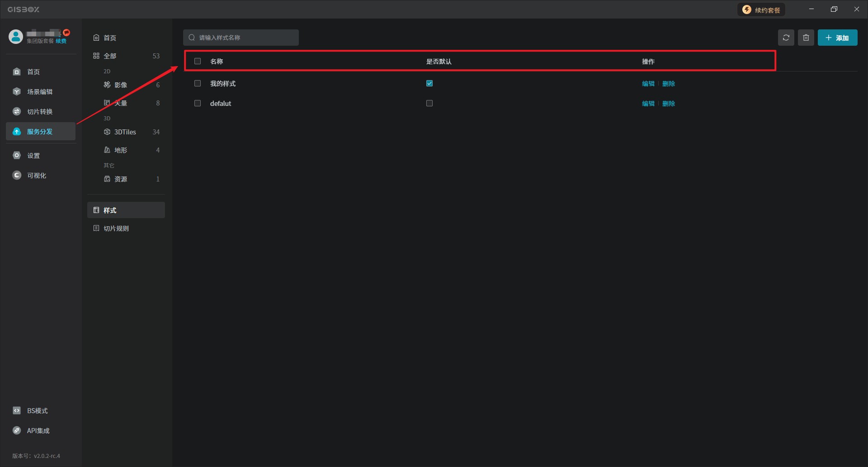
Task: Select the 我的样式 row checkbox
Action: click(x=198, y=83)
